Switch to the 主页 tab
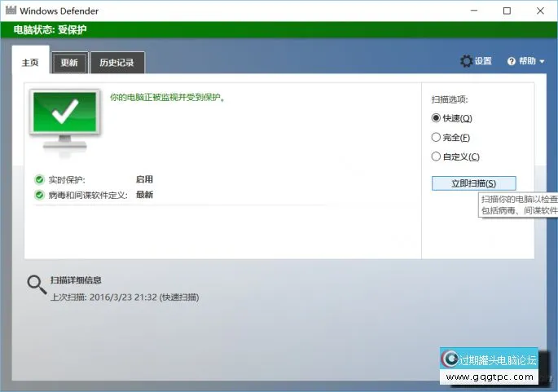Viewport: 558px width, 392px height. [30, 59]
